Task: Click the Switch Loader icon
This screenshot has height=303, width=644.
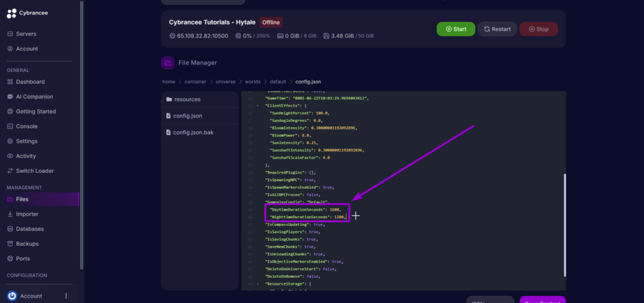Action: 10,171
